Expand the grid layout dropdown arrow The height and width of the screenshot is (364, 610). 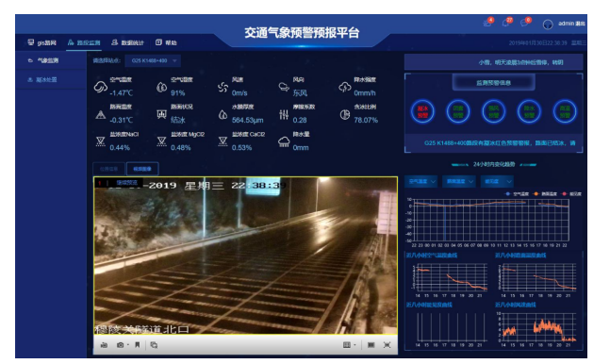(354, 345)
